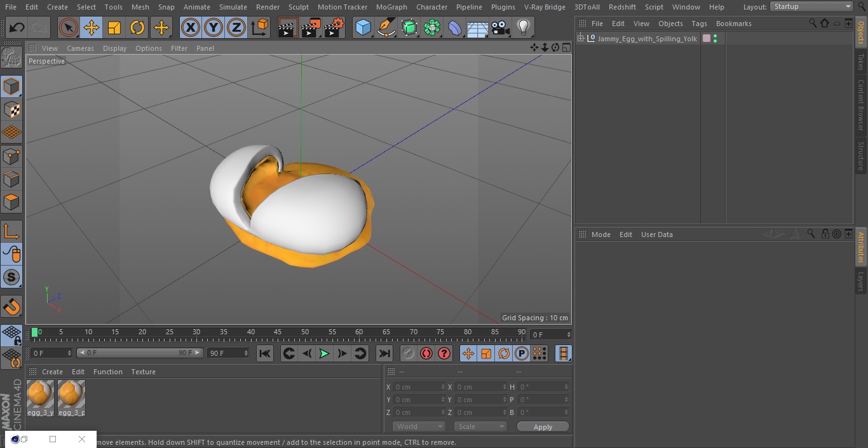Open the Mesh menu
Screen dimensions: 868x448
140,7
